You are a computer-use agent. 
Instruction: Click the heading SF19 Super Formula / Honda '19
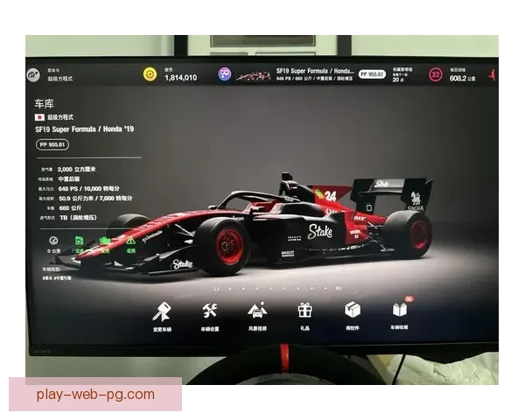(85, 129)
